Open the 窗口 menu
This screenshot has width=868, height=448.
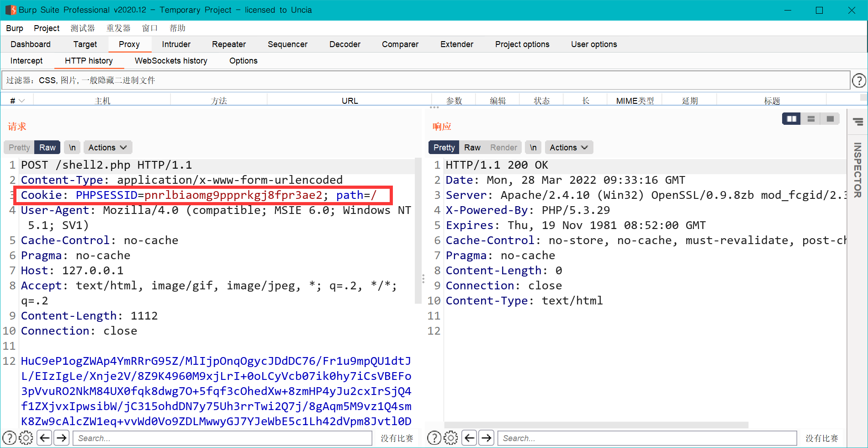[x=150, y=28]
